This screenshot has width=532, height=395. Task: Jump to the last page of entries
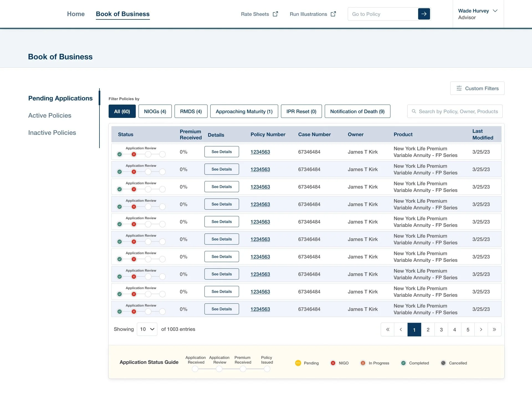[494, 330]
